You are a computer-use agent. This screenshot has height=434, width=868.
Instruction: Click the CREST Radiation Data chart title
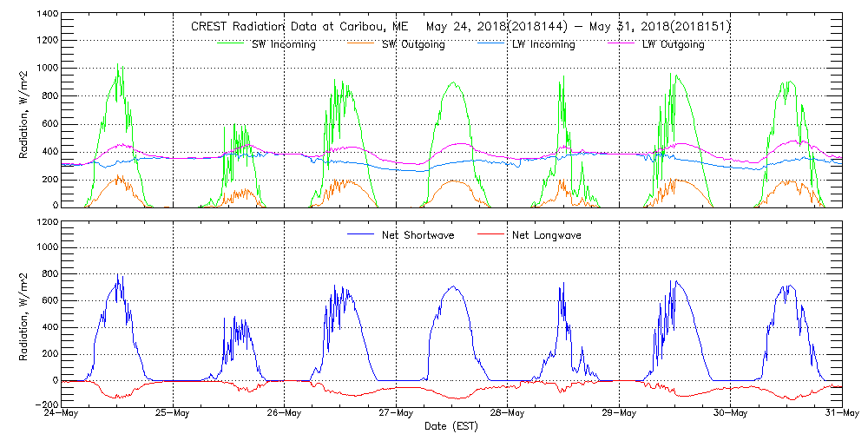pyautogui.click(x=460, y=27)
